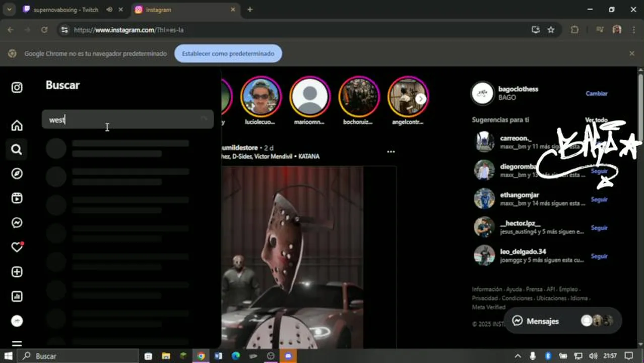
Task: Bookmark this page with the star
Action: click(x=551, y=30)
